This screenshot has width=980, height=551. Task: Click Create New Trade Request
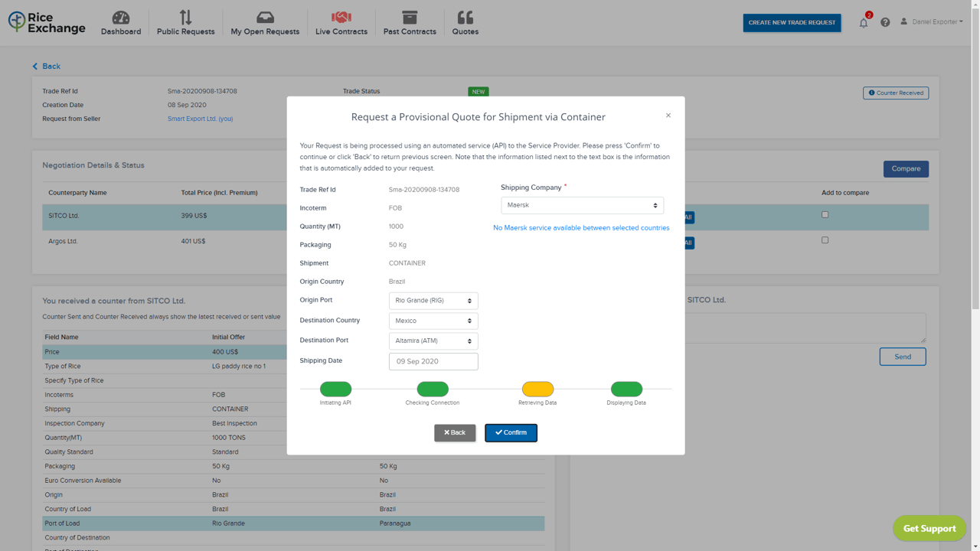click(x=792, y=22)
